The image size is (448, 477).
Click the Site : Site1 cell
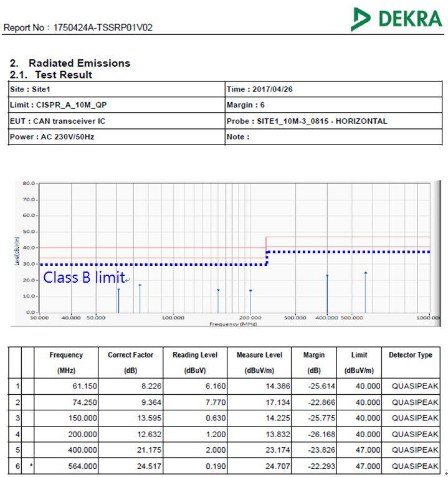[117, 89]
